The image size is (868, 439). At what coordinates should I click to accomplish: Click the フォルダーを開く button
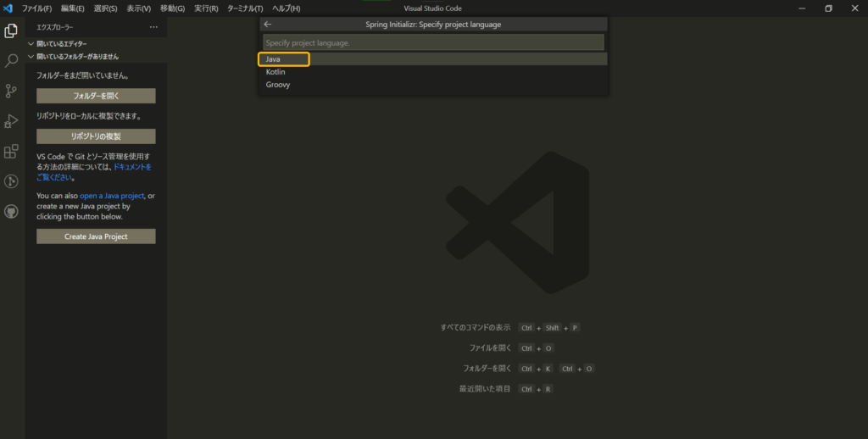(96, 96)
